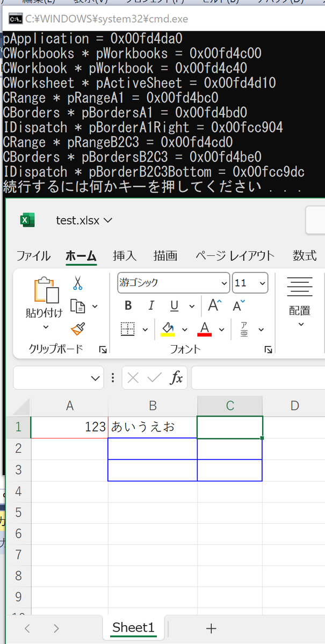Apply the red font color A
Viewport: 325px width, 644px height.
click(x=205, y=329)
